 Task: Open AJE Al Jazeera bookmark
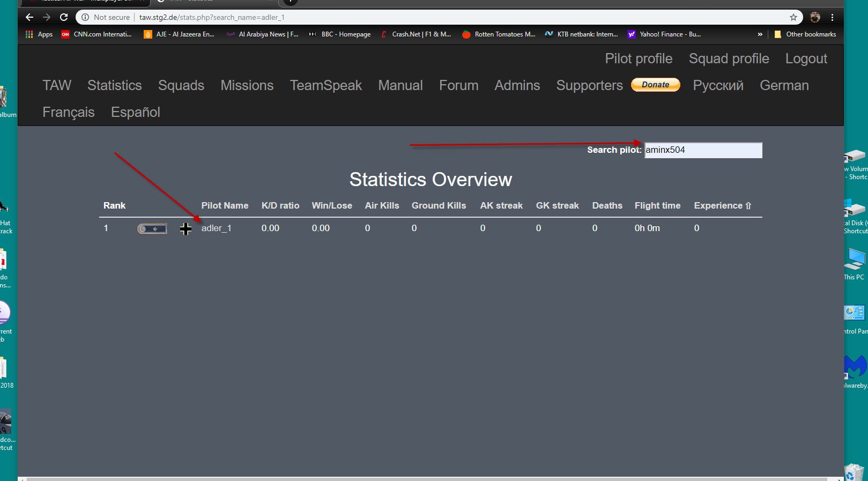[x=179, y=34]
